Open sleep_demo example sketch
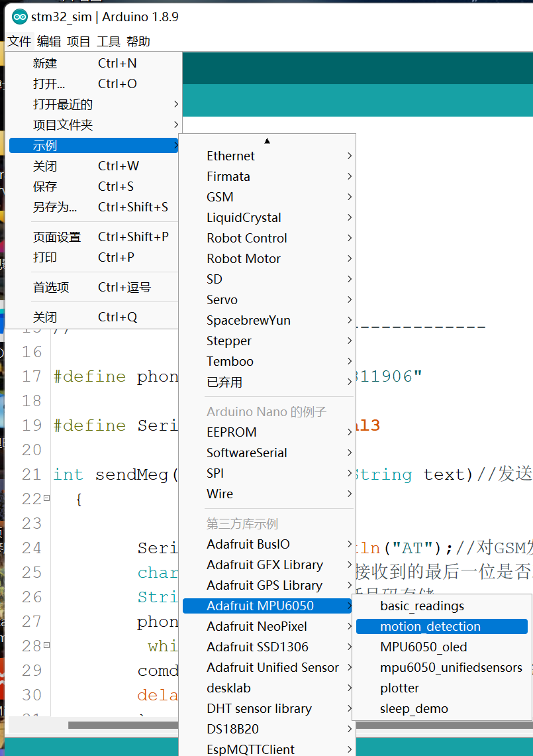 click(x=442, y=708)
